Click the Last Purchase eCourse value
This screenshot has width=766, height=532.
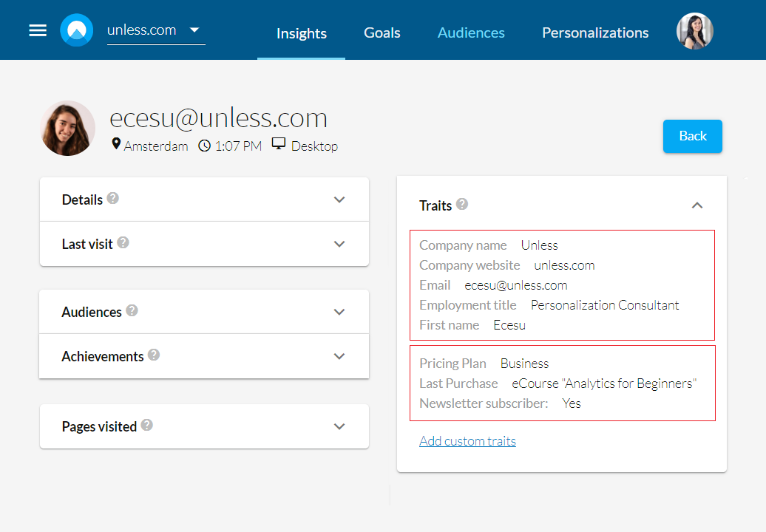pos(604,383)
